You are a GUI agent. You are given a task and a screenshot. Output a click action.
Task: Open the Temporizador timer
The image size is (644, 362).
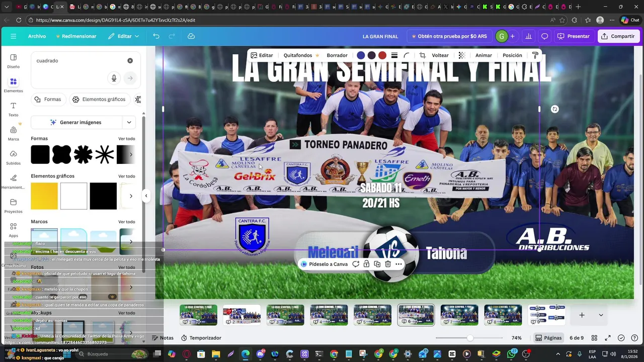pyautogui.click(x=201, y=338)
